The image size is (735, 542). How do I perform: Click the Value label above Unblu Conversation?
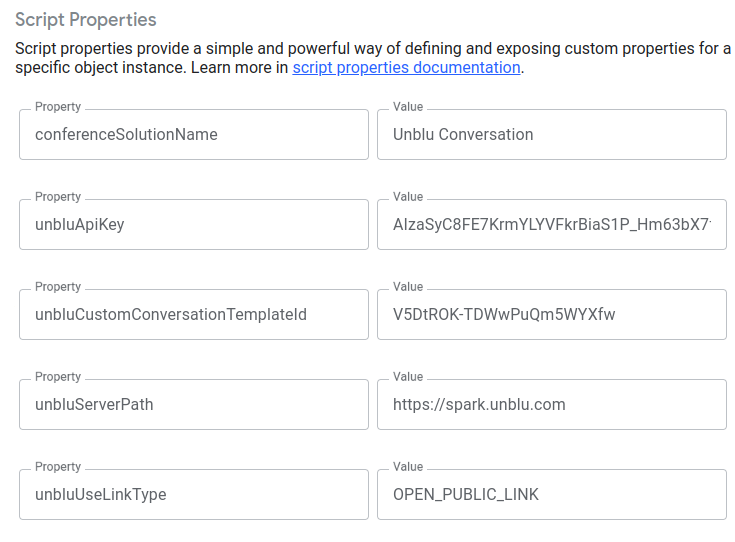pyautogui.click(x=408, y=107)
